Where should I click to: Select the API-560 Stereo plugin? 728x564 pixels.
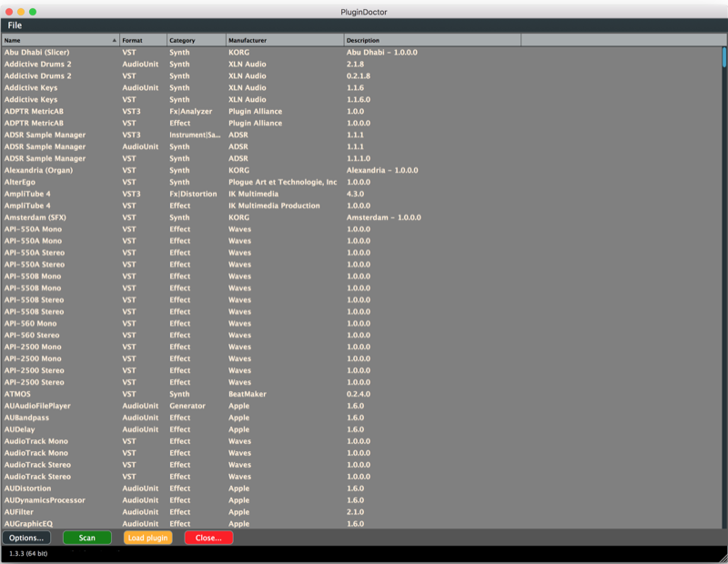[32, 335]
